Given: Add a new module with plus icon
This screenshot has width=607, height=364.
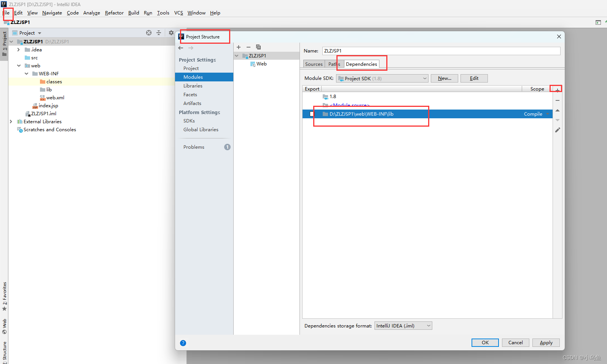Looking at the screenshot, I should pyautogui.click(x=239, y=47).
